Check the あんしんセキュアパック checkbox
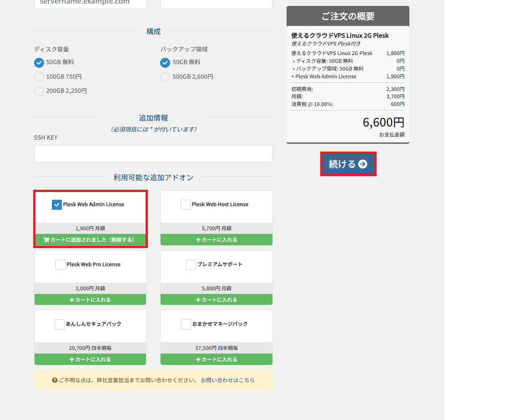This screenshot has width=524, height=420. 60,324
